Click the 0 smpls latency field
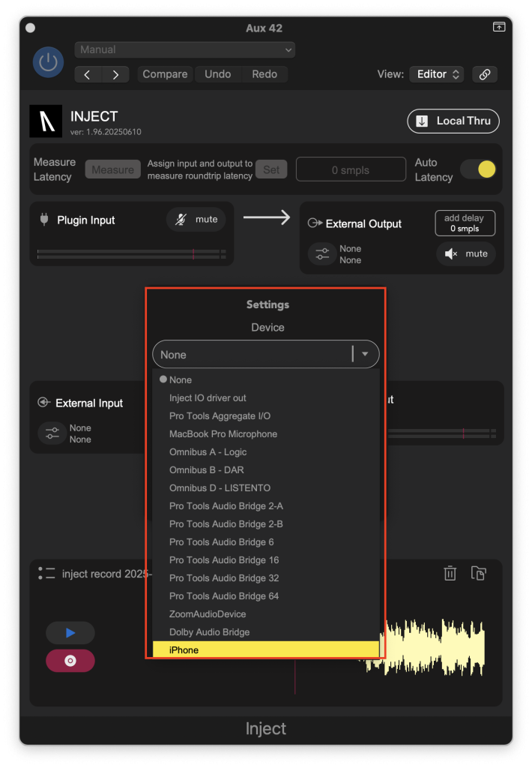Viewport: 532px width, 768px height. [351, 169]
